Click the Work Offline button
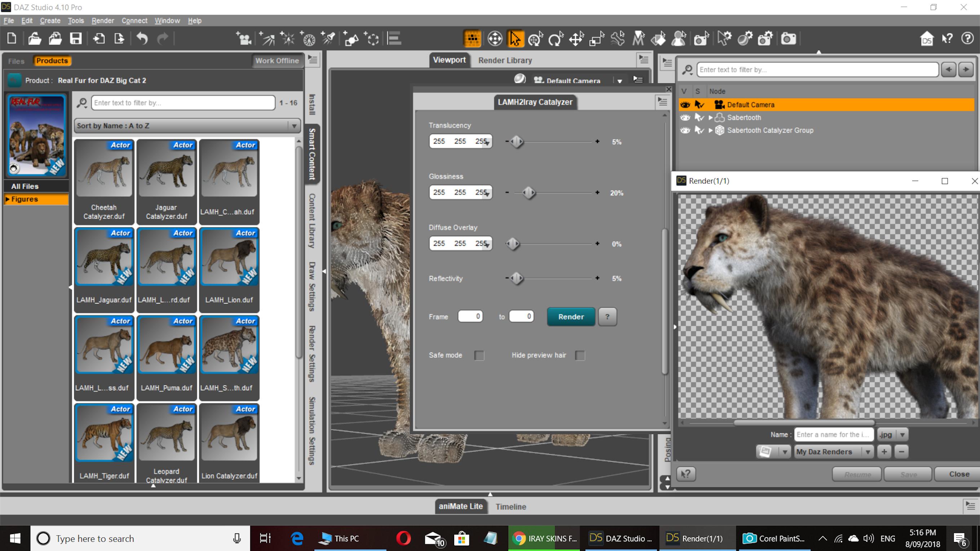980x551 pixels. click(277, 61)
